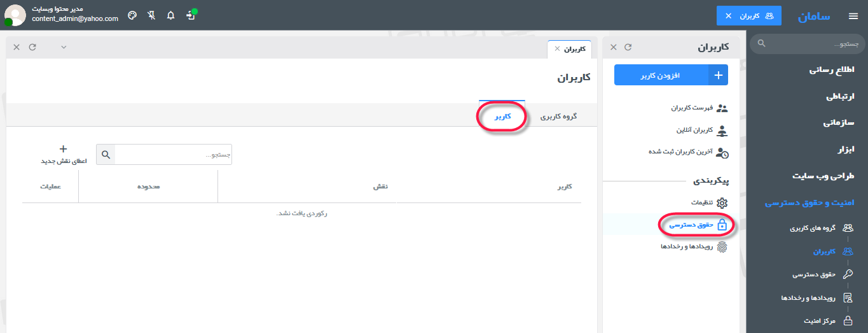Screen dimensions: 868x333
Task: Refresh the کاربران side panel
Action: click(x=628, y=47)
